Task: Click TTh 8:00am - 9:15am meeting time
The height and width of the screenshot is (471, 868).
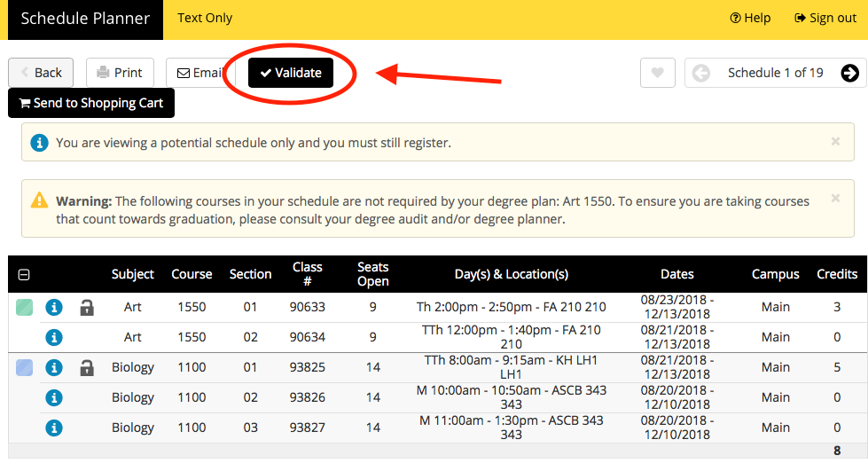Action: click(x=511, y=367)
